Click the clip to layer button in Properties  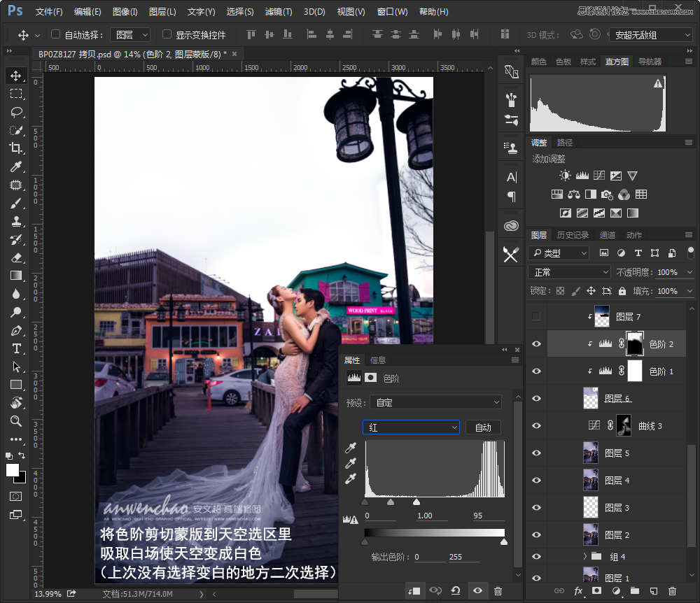pyautogui.click(x=414, y=591)
